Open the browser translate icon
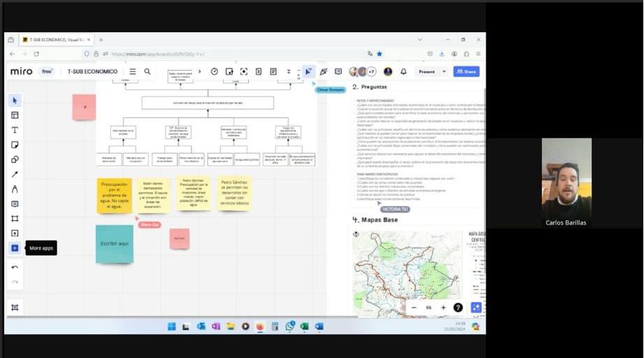Screen dimensions: 644x358 pyautogui.click(x=370, y=54)
